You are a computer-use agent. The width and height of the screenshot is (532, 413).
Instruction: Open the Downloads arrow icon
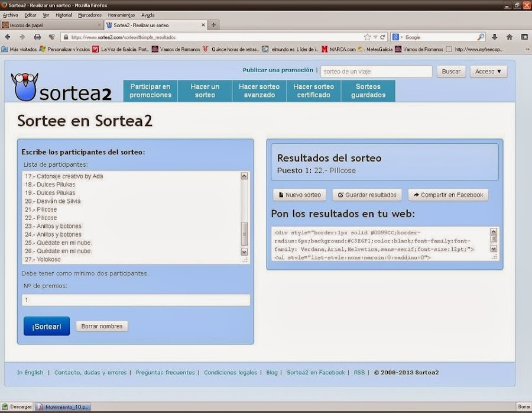coord(494,37)
